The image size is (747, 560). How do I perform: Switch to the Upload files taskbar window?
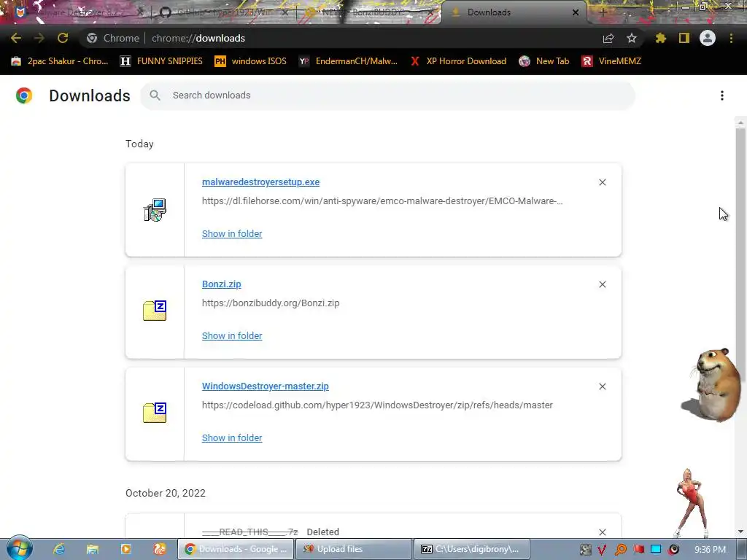[354, 549]
